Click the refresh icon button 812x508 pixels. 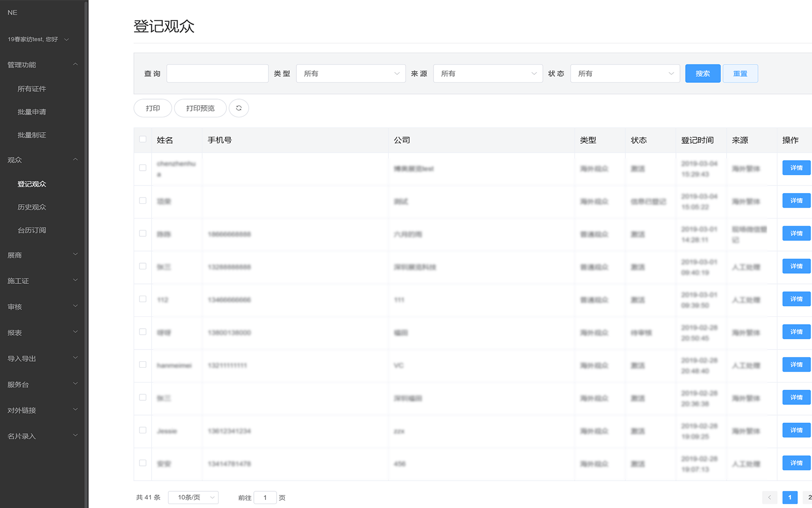(x=239, y=108)
